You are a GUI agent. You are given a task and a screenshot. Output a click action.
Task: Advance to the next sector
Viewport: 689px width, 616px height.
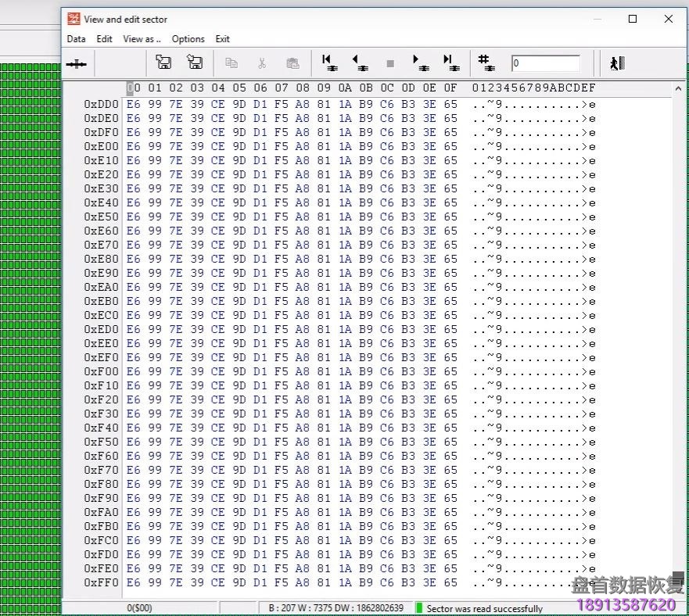tap(421, 63)
